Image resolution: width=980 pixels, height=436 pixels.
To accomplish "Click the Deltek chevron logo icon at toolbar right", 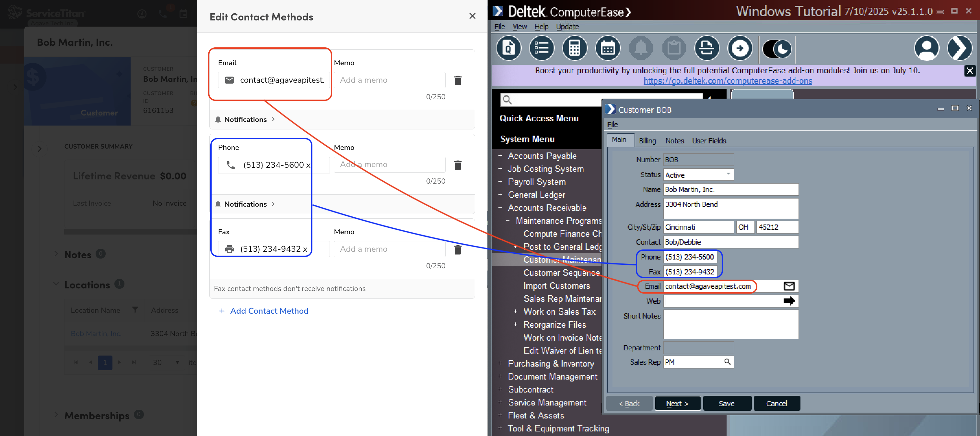I will 960,48.
